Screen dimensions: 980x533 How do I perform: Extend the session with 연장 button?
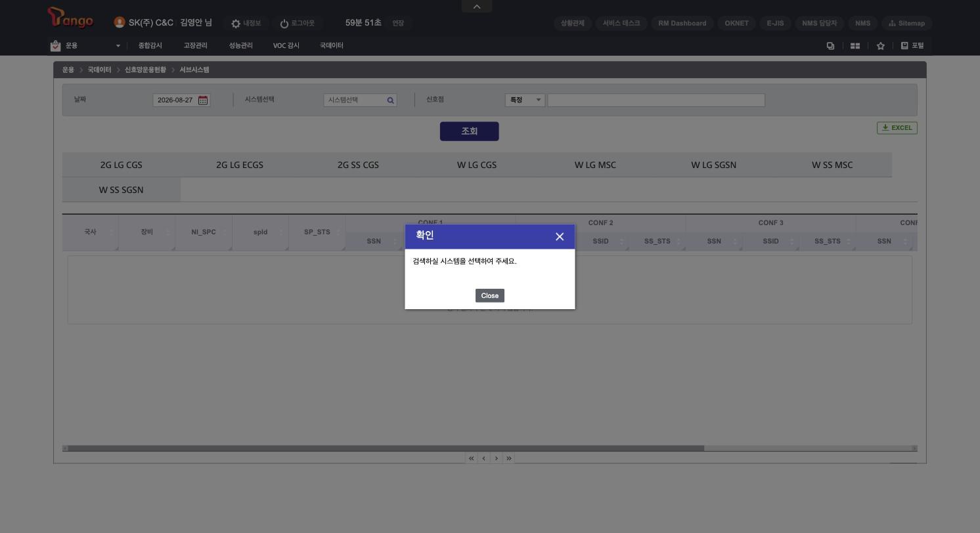click(398, 23)
